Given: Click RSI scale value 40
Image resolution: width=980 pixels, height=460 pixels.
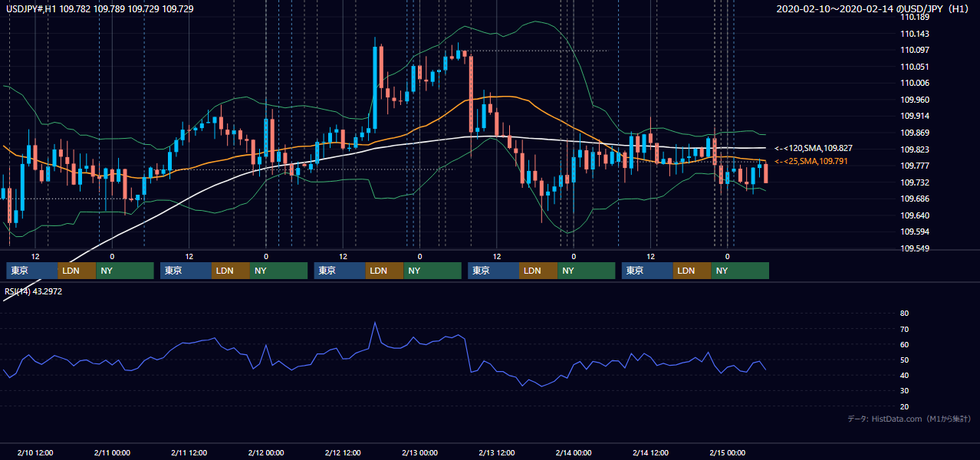Looking at the screenshot, I should [x=904, y=375].
